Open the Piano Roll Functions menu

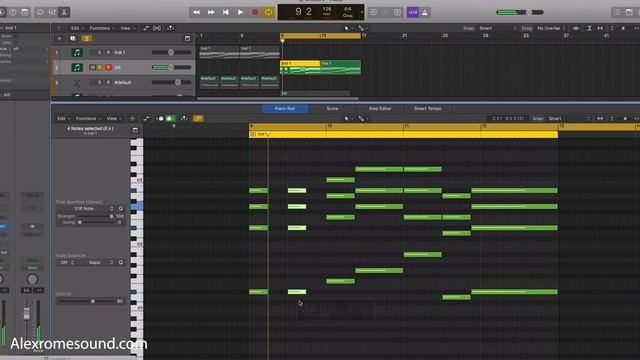[x=88, y=118]
